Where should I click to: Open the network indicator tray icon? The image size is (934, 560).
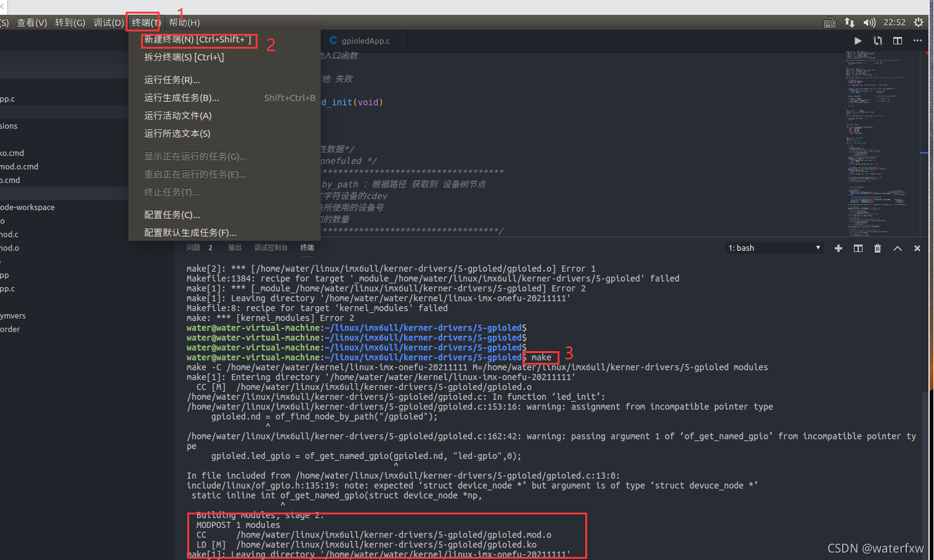[850, 22]
